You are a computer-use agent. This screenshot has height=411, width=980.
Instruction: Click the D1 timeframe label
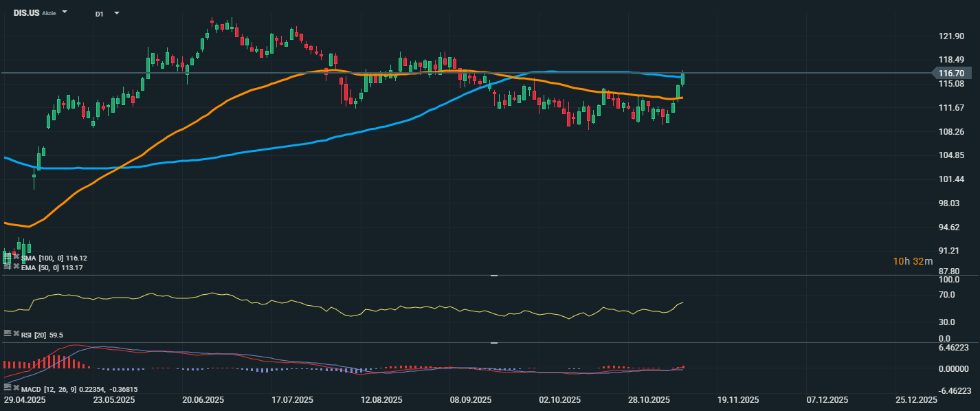tap(100, 13)
